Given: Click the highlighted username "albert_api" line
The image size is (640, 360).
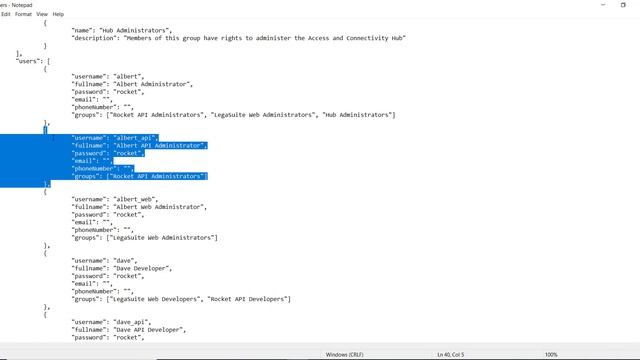Looking at the screenshot, I should (x=115, y=138).
